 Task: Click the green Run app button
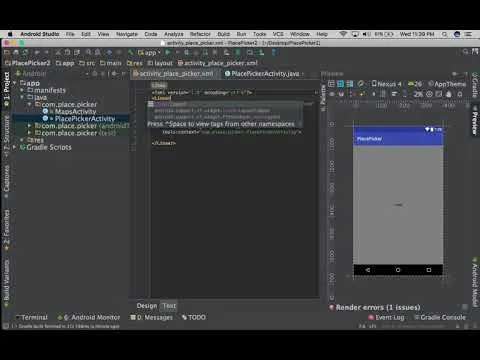point(168,53)
